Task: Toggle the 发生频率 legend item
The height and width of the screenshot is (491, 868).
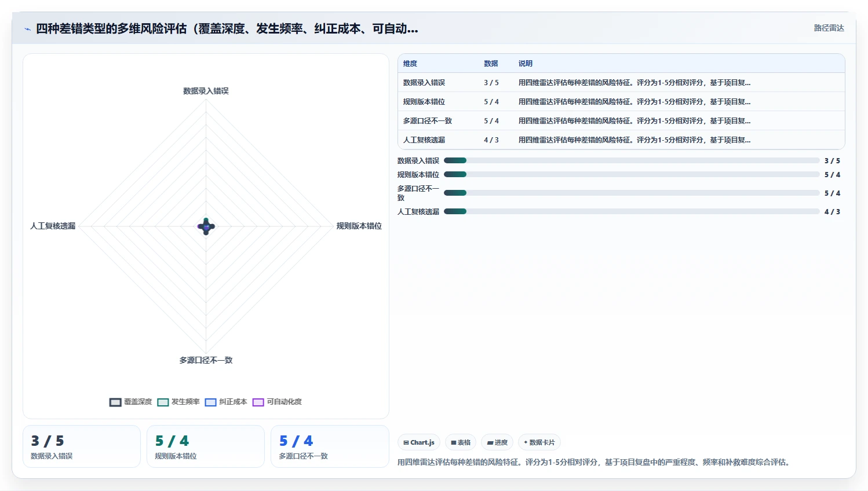Action: [178, 402]
